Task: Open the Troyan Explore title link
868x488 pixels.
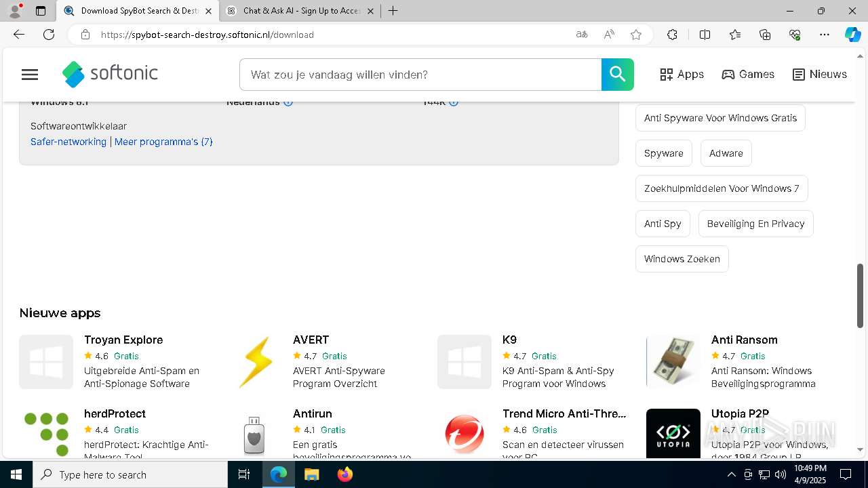Action: [x=123, y=340]
